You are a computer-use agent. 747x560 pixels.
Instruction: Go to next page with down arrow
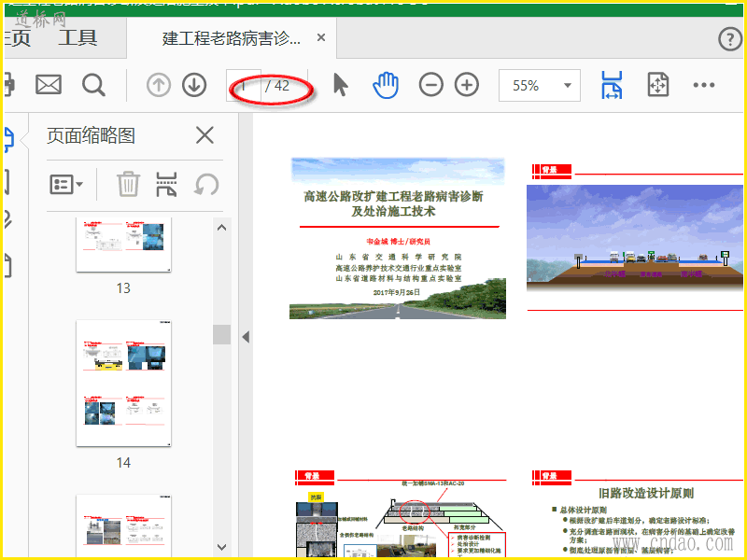(194, 86)
